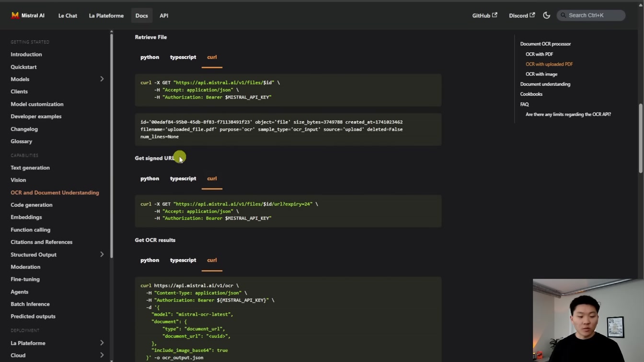The width and height of the screenshot is (644, 362).
Task: Select typescript tab under Get OCR results
Action: pyautogui.click(x=183, y=260)
